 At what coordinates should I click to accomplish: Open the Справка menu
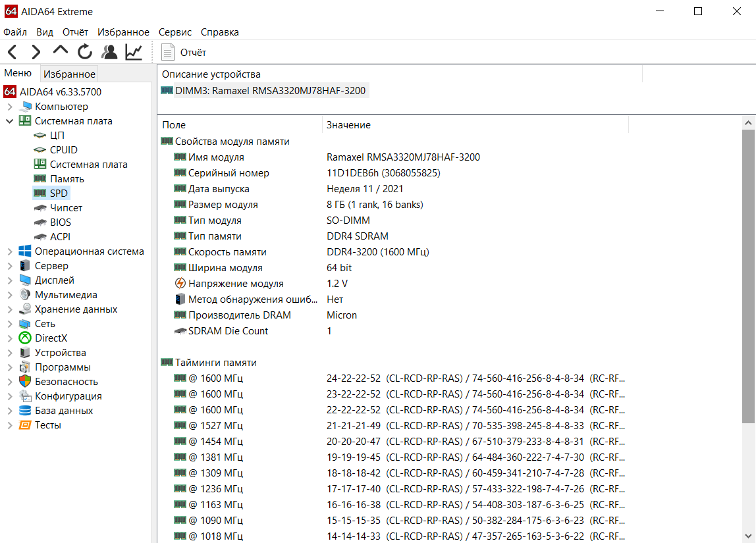(220, 32)
